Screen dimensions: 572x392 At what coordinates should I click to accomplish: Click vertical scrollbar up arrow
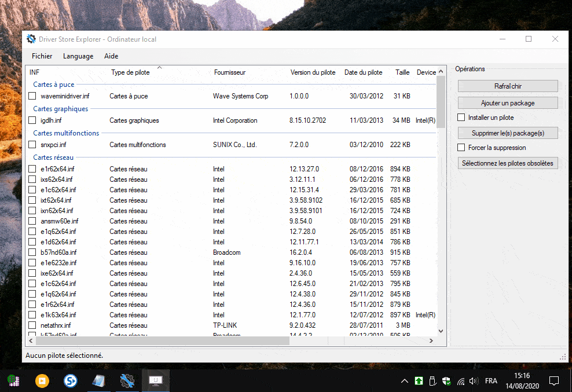441,72
